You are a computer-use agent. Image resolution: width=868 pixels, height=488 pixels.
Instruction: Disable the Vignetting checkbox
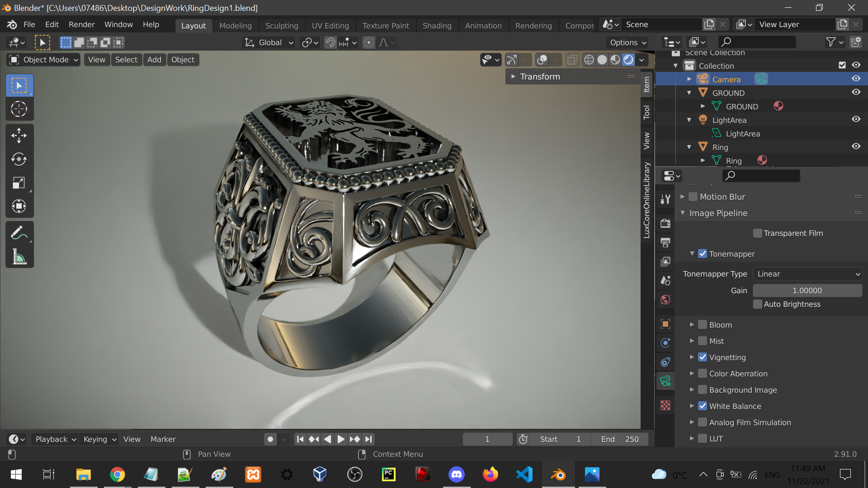point(703,357)
